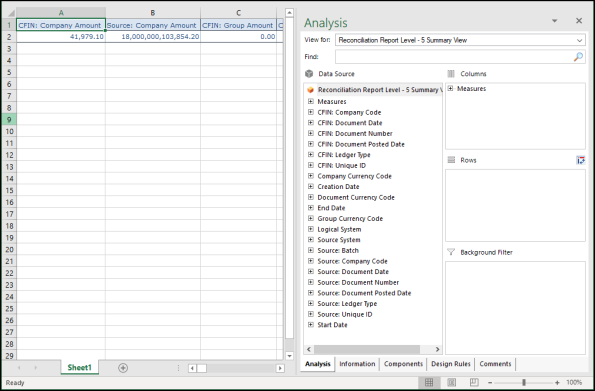Click the zoom slider handle

coord(524,383)
